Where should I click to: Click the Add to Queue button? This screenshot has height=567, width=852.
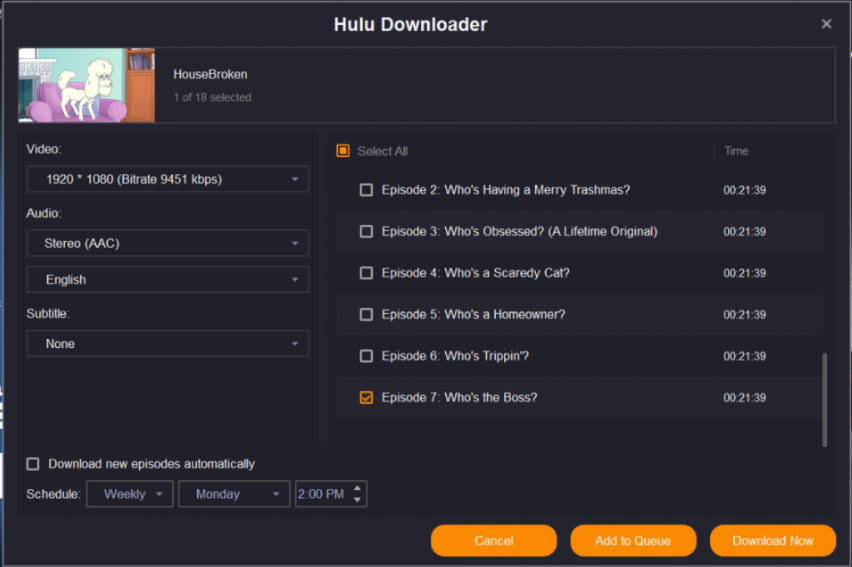pos(633,540)
